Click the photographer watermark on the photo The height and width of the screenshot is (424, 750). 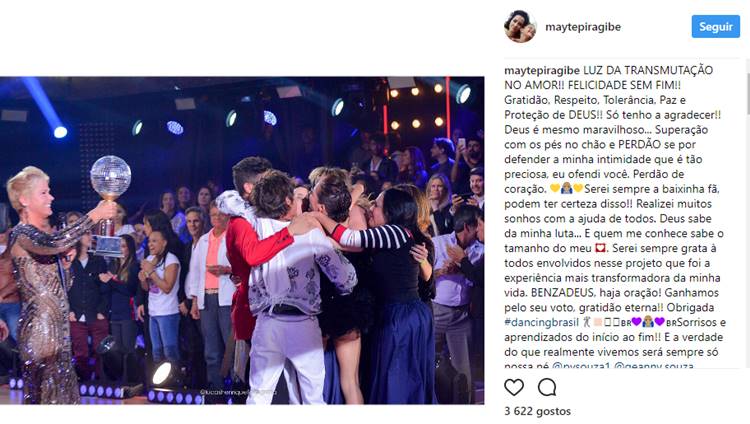[238, 392]
